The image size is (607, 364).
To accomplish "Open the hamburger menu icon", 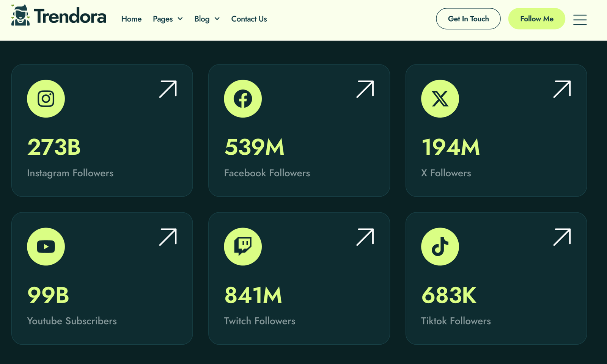I will tap(580, 19).
